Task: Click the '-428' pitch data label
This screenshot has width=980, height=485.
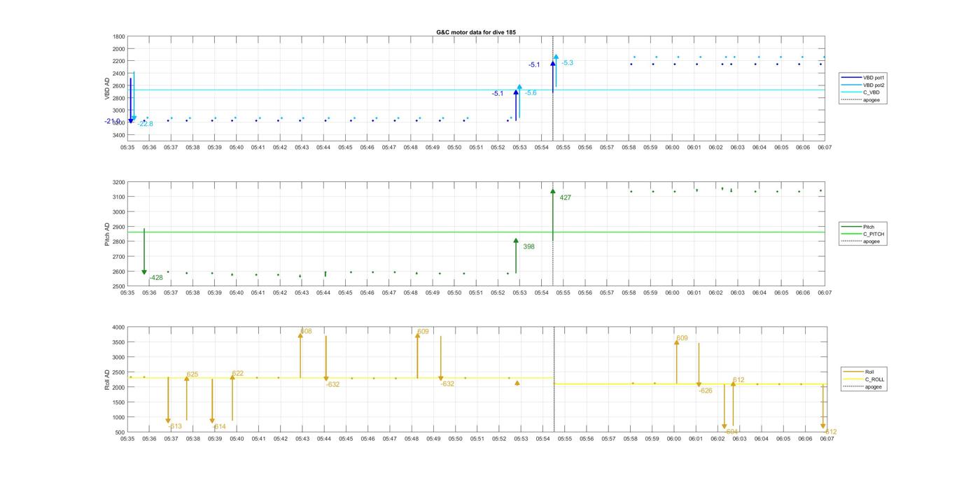Action: [155, 278]
